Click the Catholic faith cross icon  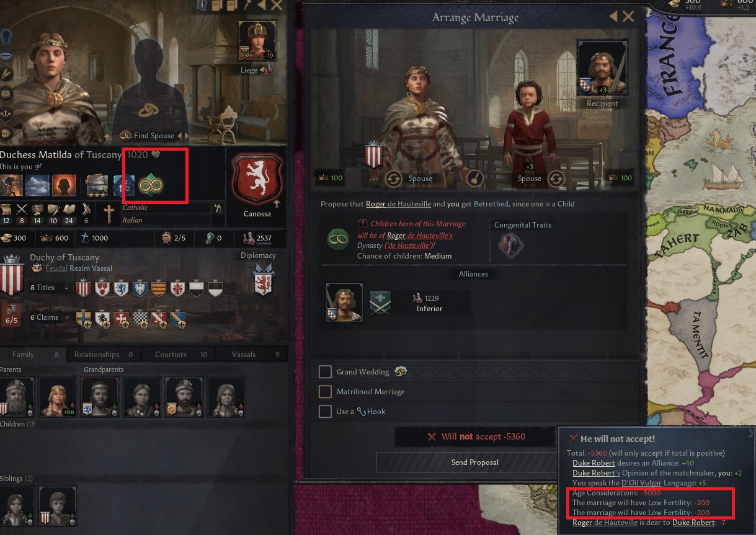109,214
